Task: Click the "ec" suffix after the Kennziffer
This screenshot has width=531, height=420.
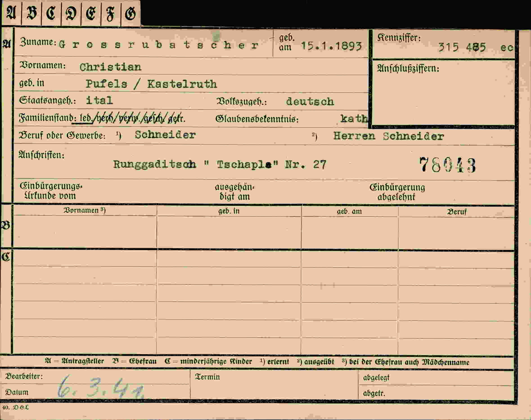Action: click(507, 48)
